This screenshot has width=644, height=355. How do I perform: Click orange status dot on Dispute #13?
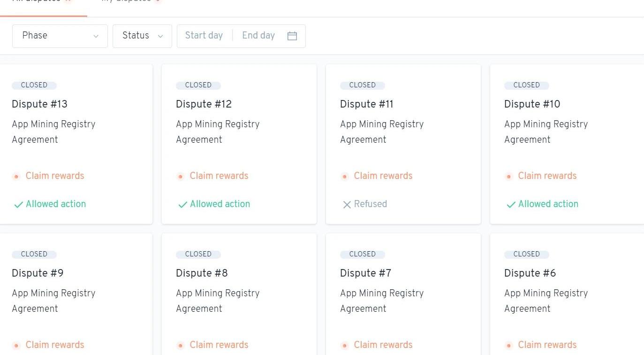coord(16,177)
